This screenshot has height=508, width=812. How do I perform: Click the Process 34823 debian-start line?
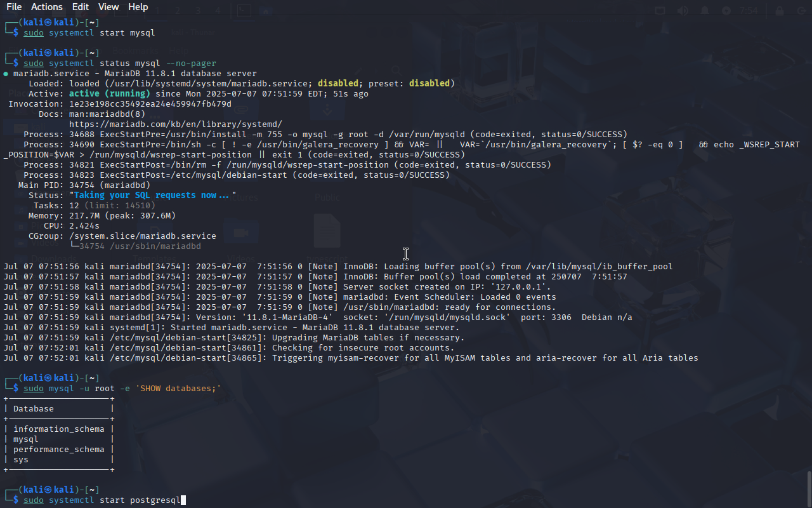click(x=236, y=175)
